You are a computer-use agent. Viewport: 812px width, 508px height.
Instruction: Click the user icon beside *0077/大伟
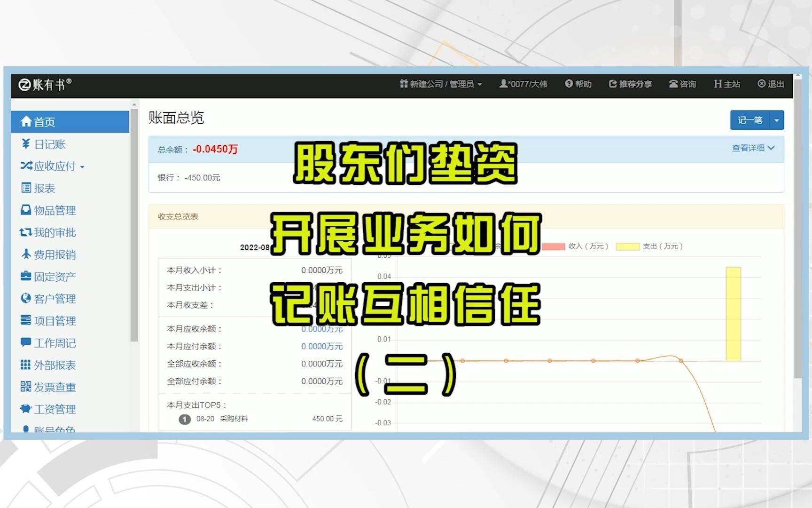(x=503, y=84)
